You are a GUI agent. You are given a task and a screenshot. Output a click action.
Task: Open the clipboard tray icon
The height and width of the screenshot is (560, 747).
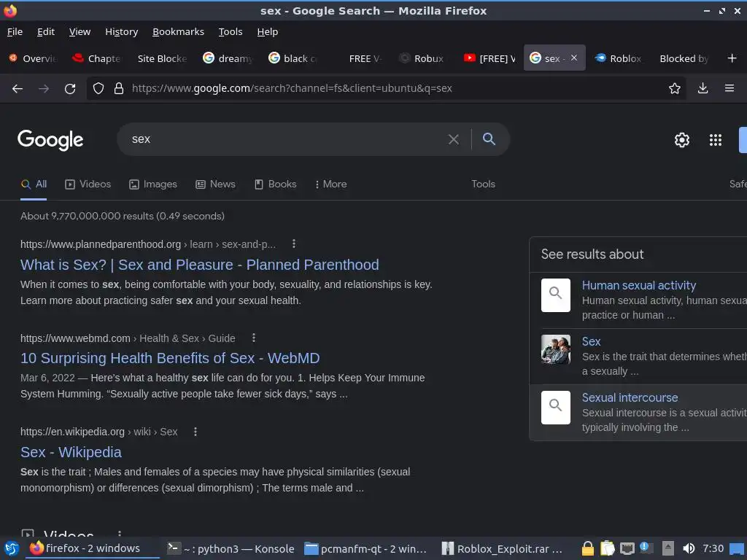click(x=608, y=549)
